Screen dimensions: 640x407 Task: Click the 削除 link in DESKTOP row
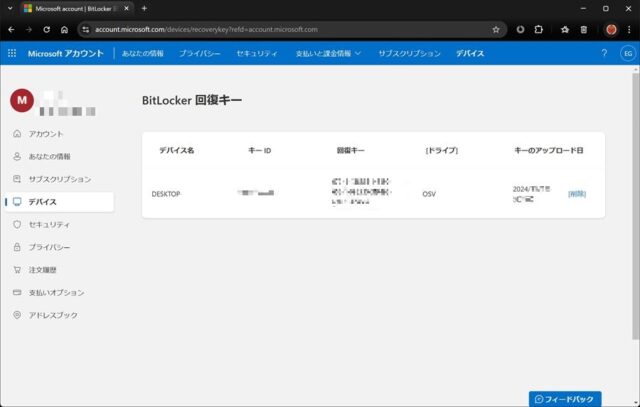pyautogui.click(x=577, y=194)
